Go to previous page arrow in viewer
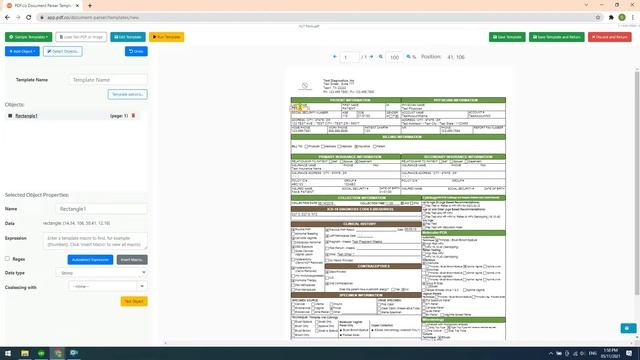The height and width of the screenshot is (360, 640). coord(335,57)
